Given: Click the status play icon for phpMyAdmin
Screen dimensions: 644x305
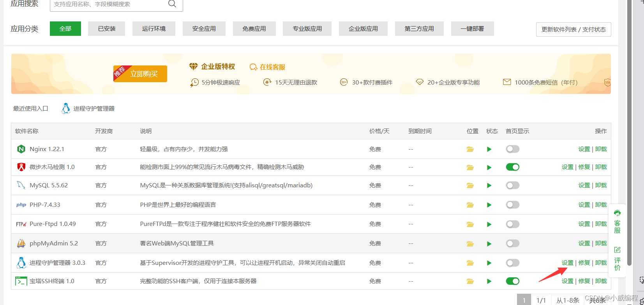Looking at the screenshot, I should [489, 244].
